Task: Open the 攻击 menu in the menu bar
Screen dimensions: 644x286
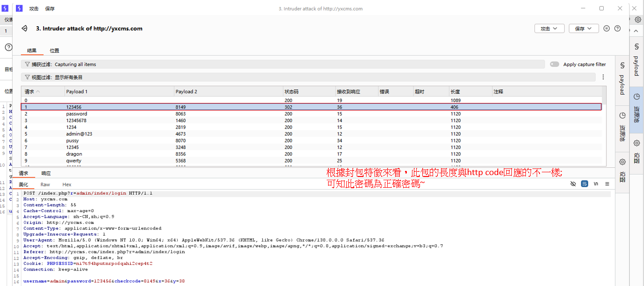Action: coord(34,8)
